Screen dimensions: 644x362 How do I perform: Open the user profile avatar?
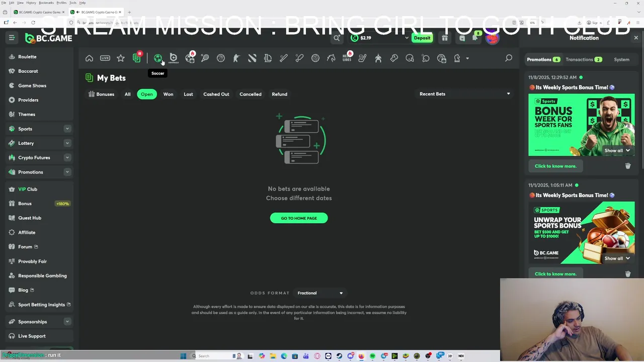coord(492,38)
